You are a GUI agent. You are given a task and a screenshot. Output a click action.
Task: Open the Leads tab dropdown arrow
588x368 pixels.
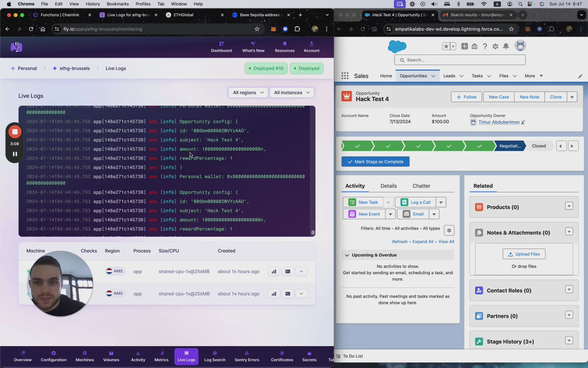(x=461, y=76)
